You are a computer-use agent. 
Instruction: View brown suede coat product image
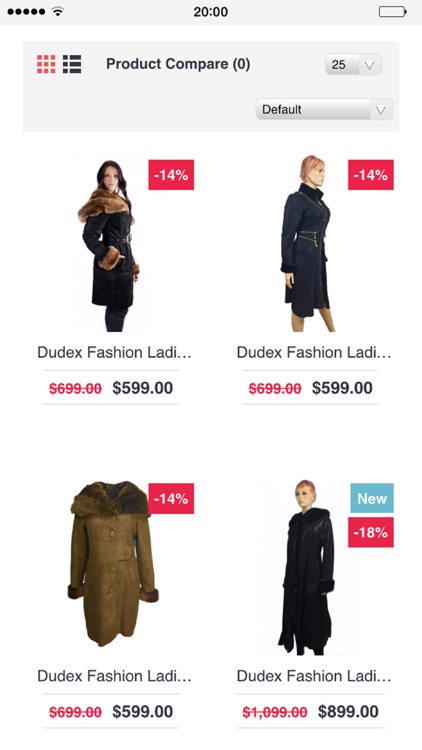[x=113, y=563]
